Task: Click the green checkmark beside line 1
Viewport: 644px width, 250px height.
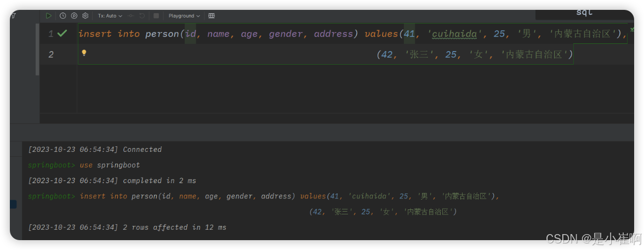Action: (x=62, y=33)
